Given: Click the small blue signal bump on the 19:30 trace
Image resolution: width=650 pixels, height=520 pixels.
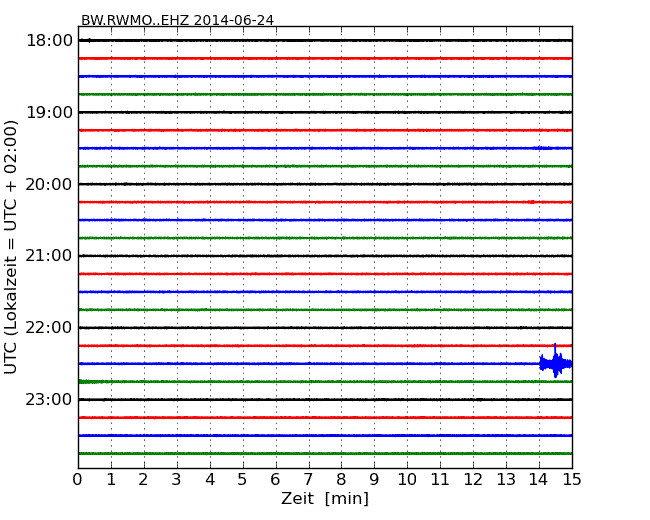Looking at the screenshot, I should point(543,148).
